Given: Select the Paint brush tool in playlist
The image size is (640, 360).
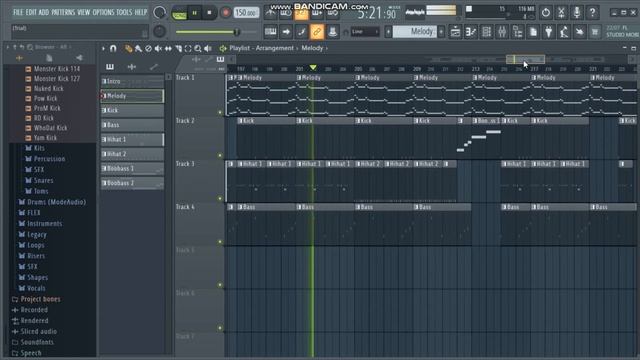Looking at the screenshot, I should point(138,49).
